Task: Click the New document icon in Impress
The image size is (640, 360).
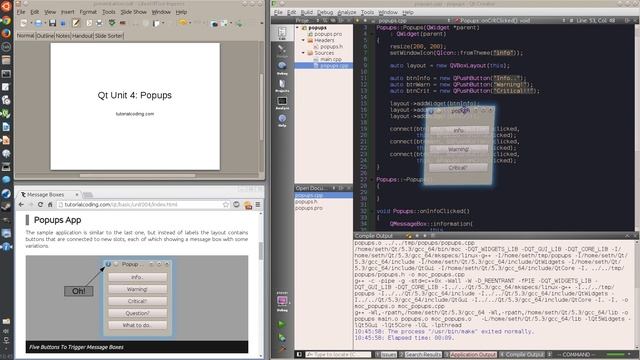Action: pos(23,23)
